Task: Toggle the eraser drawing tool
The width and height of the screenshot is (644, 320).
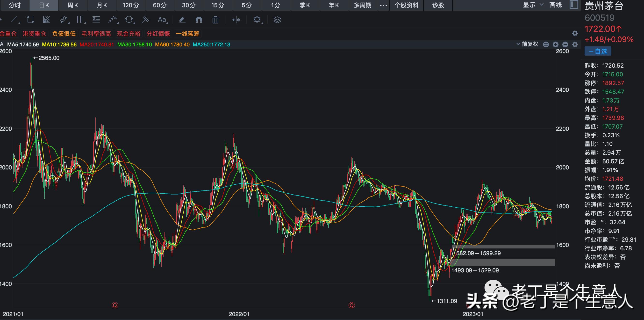Action: pos(182,20)
